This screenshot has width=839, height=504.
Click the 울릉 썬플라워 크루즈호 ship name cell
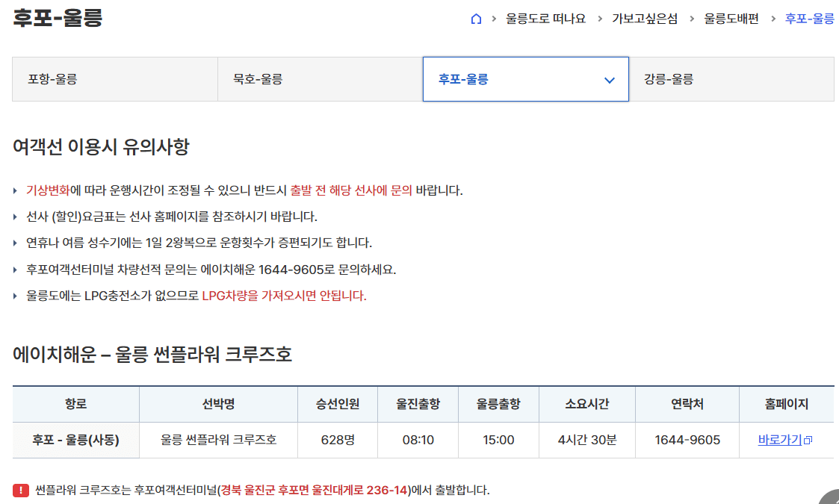(218, 441)
